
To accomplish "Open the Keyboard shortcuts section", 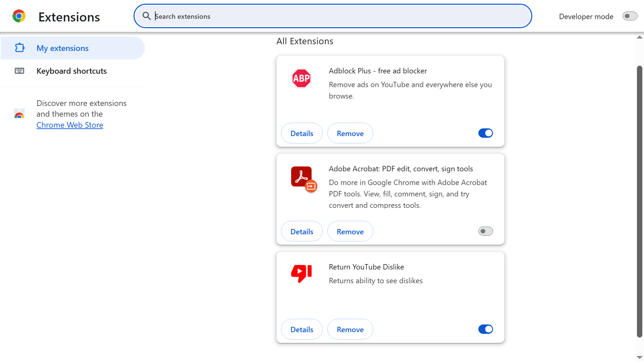I will 71,71.
